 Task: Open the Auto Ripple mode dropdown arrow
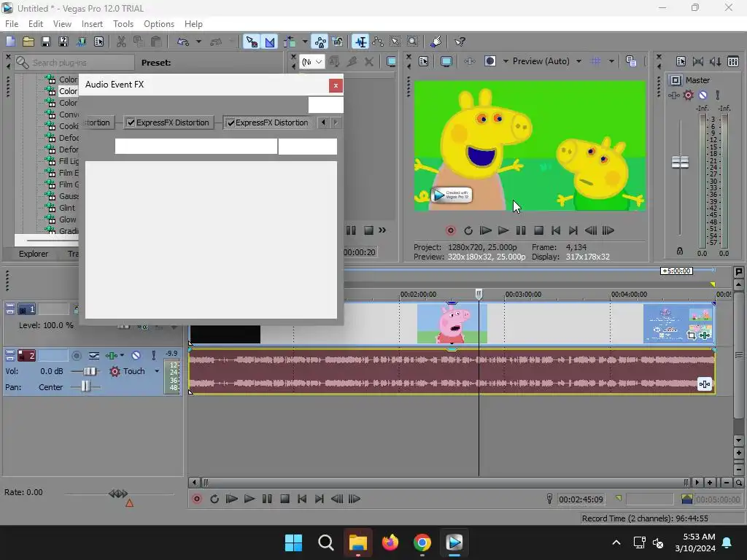click(x=305, y=42)
